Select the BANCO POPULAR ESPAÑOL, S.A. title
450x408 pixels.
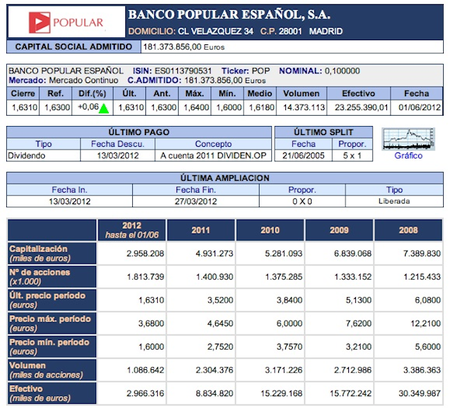(x=229, y=15)
